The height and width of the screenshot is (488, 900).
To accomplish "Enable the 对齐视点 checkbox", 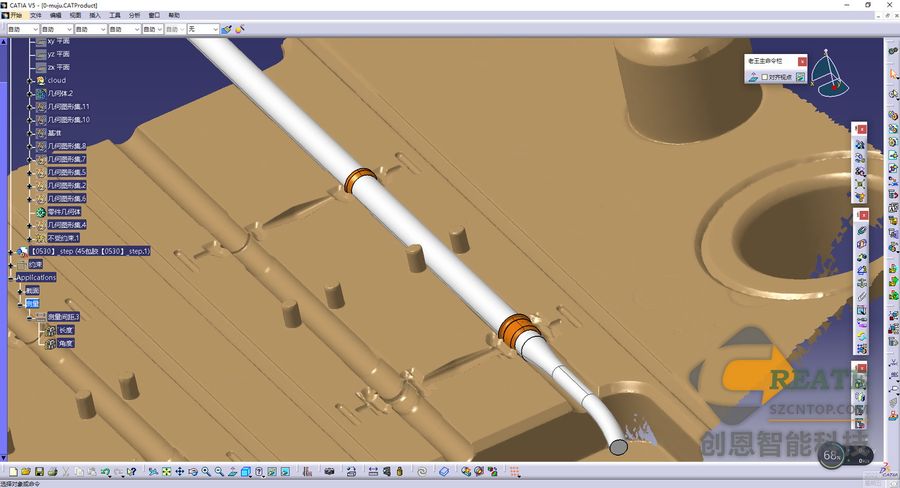I will click(x=765, y=77).
